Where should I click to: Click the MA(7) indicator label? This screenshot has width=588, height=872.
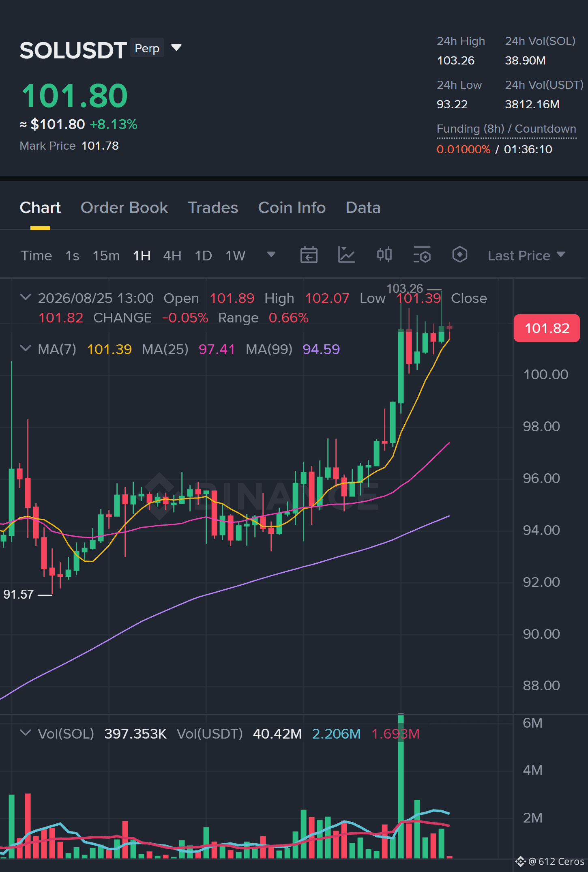point(57,349)
